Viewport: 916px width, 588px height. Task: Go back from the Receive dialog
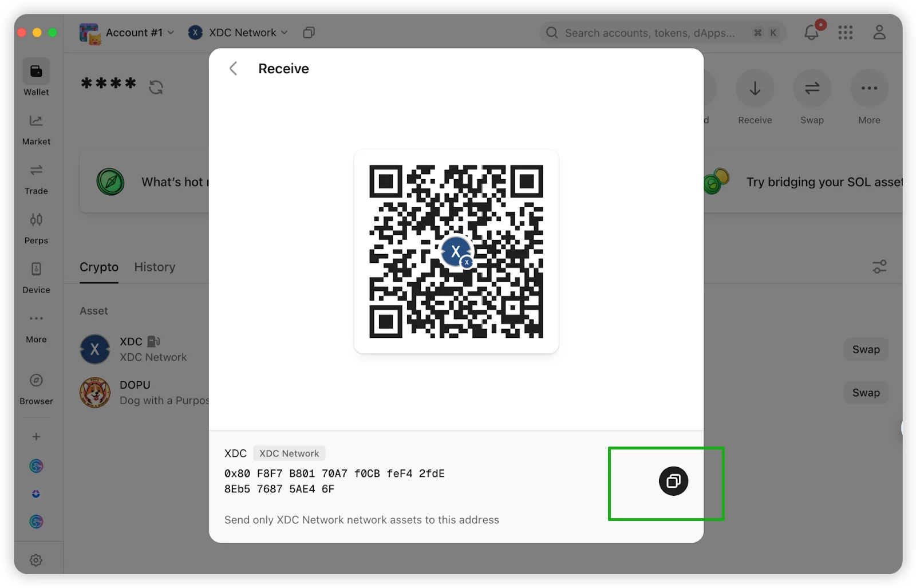(234, 69)
